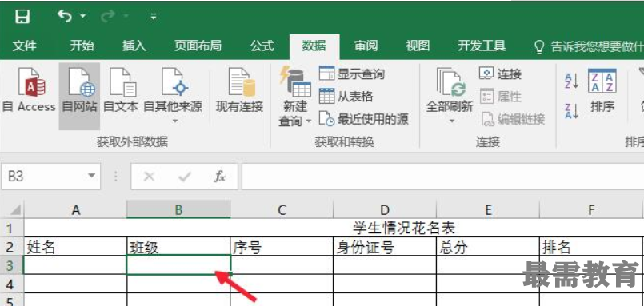This screenshot has width=644, height=306.
Task: Click 显示查询 button
Action: [352, 74]
